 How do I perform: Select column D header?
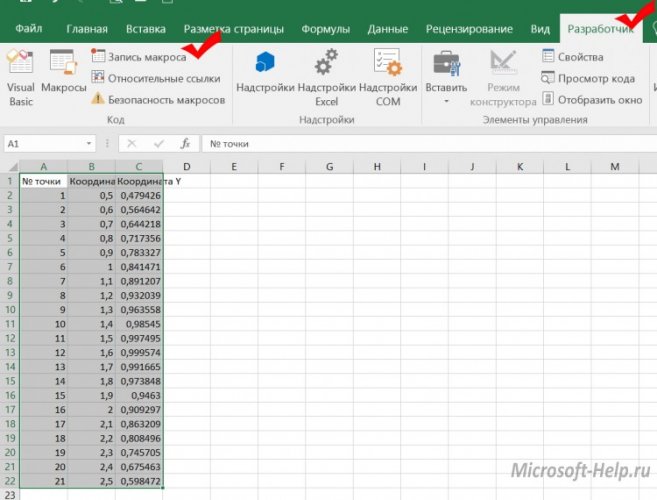coord(186,166)
